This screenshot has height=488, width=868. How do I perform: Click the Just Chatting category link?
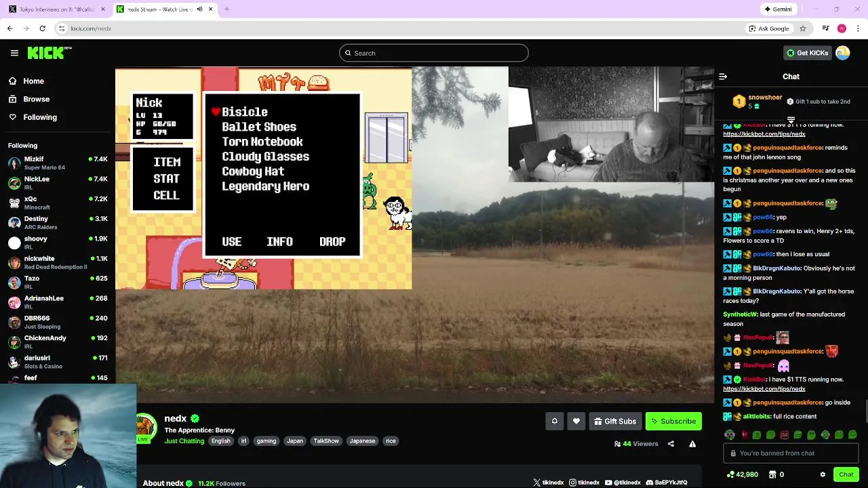184,441
